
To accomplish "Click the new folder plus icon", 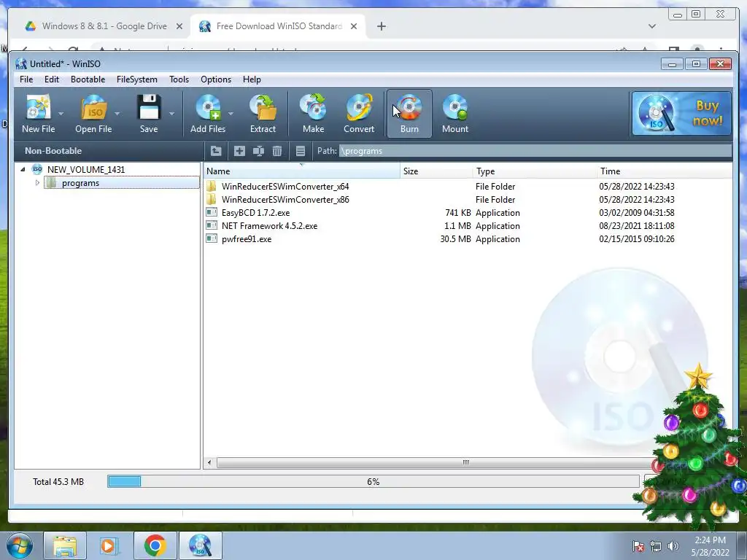I will pos(239,151).
